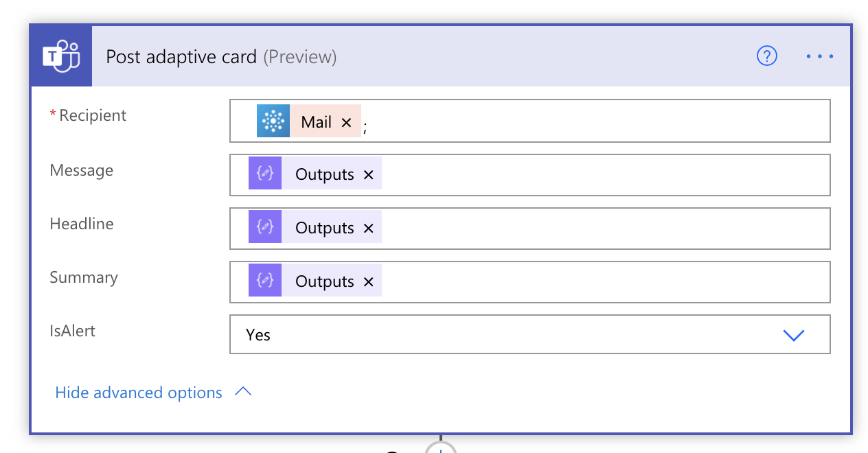Click the Compose icon in Headline field

pos(265,226)
